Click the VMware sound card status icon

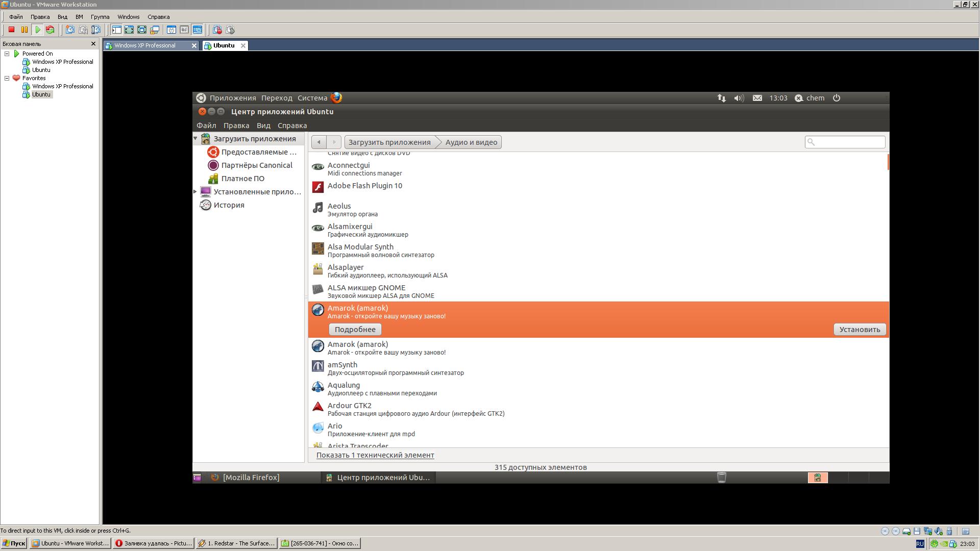tap(939, 531)
